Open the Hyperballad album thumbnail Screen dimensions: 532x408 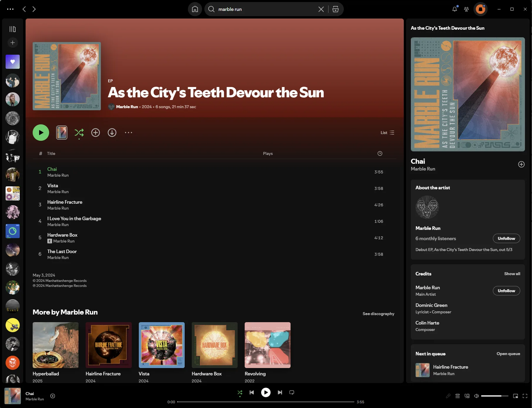point(56,345)
